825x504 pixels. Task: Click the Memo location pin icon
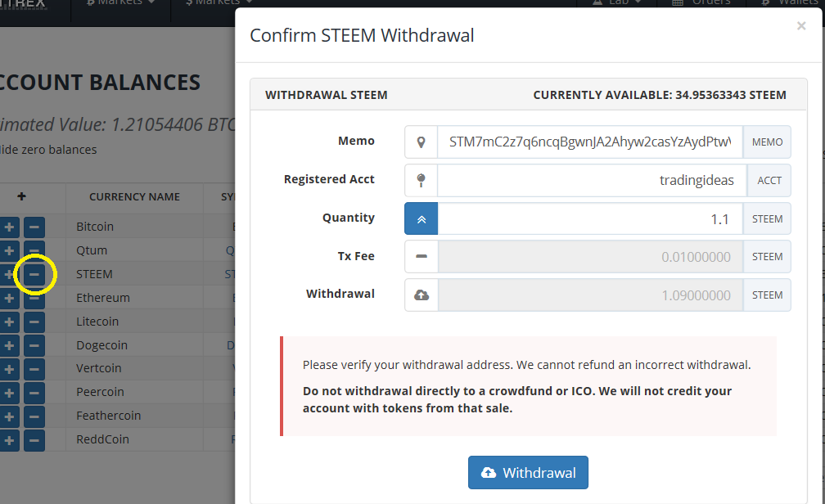pyautogui.click(x=421, y=142)
